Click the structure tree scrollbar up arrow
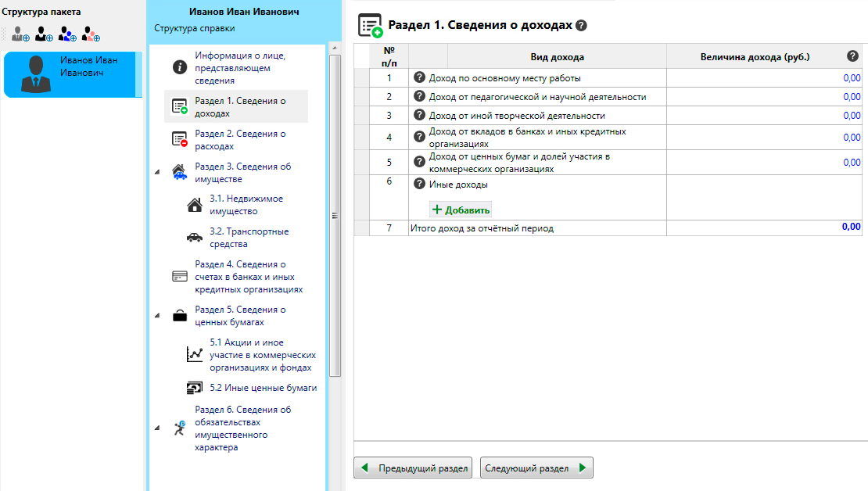The image size is (868, 491). (x=335, y=48)
